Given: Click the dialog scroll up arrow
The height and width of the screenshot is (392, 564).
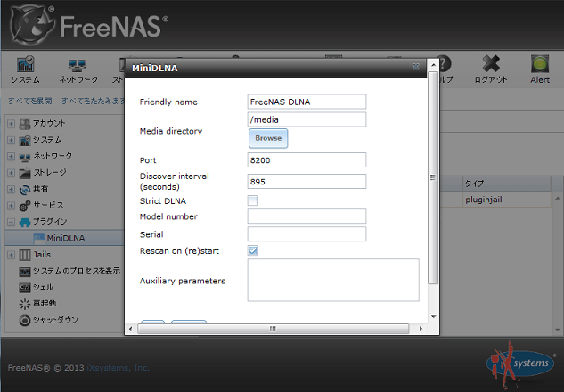Looking at the screenshot, I should pos(433,65).
